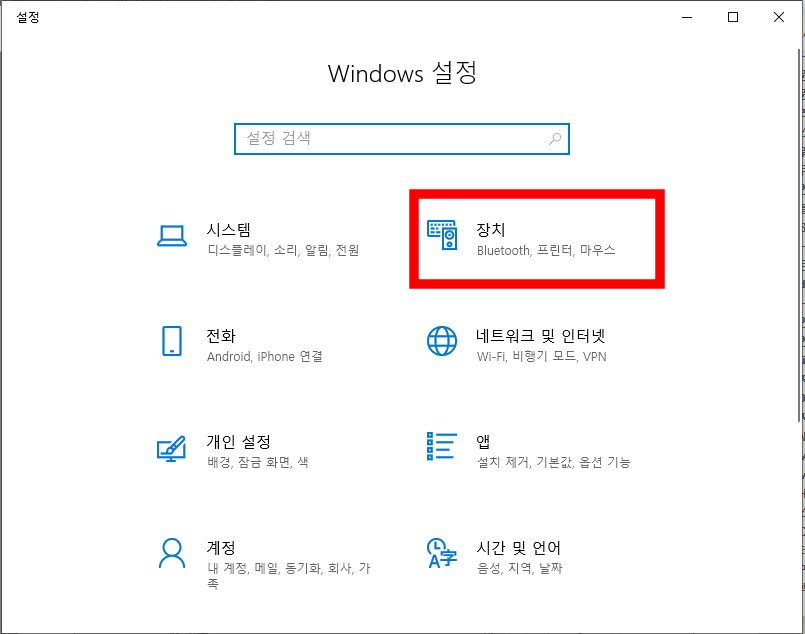Open the 앱 list icon
The height and width of the screenshot is (634, 805).
click(442, 446)
